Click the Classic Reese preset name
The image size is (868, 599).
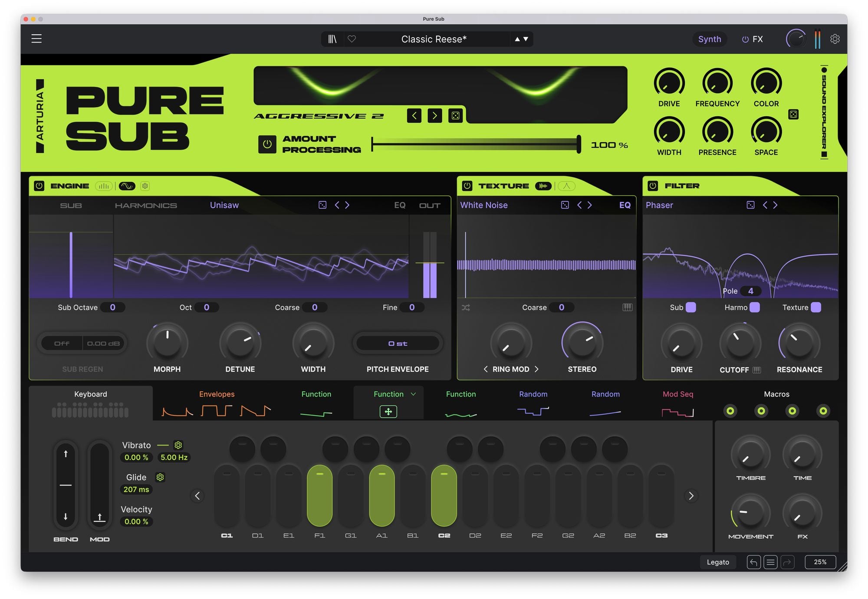pos(434,39)
